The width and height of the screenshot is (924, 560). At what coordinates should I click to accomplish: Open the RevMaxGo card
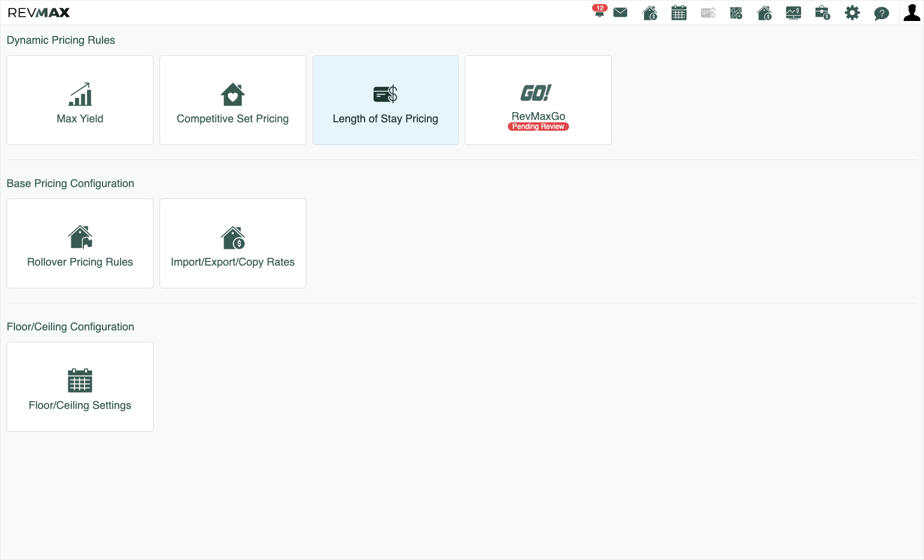[x=538, y=100]
